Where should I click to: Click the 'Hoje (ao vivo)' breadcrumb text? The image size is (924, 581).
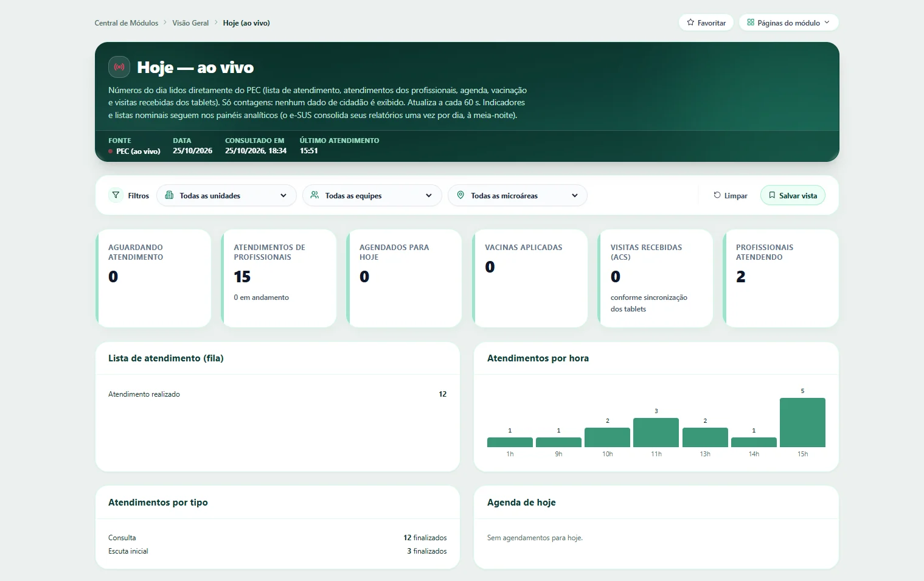246,23
